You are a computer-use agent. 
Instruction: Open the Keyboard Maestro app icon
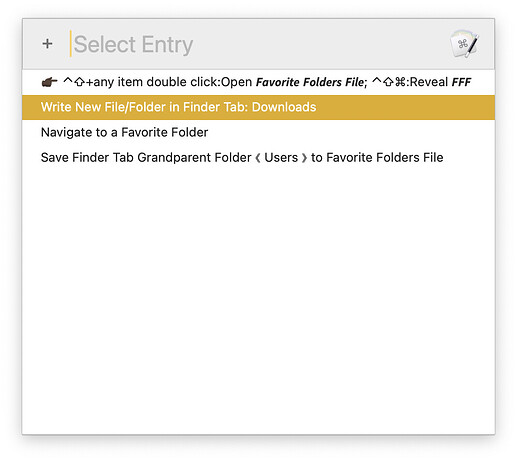tap(464, 44)
